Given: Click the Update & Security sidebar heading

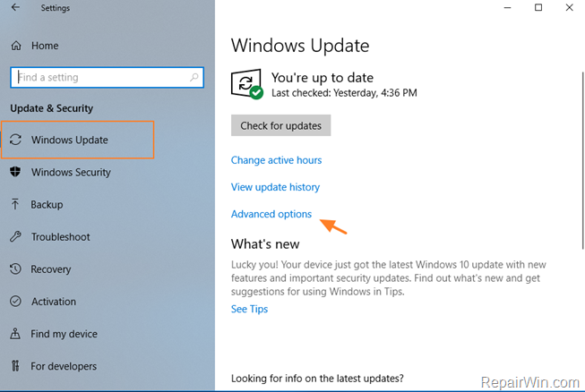Looking at the screenshot, I should (x=51, y=108).
